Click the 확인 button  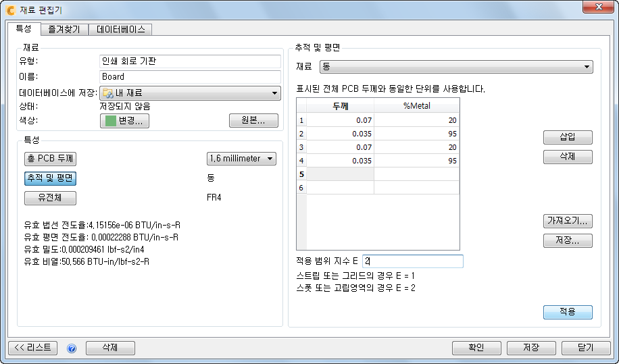[x=476, y=348]
